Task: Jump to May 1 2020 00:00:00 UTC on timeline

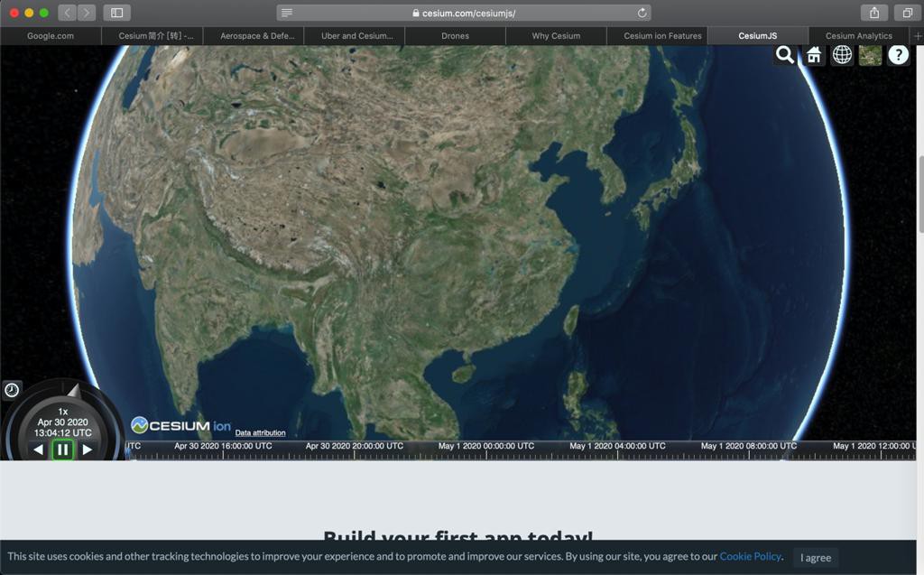Action: (486, 446)
